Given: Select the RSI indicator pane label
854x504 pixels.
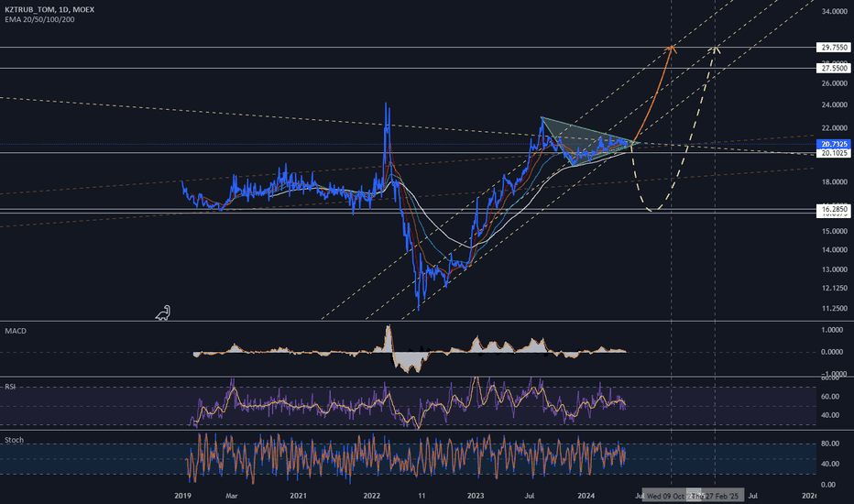Looking at the screenshot, I should coord(10,387).
